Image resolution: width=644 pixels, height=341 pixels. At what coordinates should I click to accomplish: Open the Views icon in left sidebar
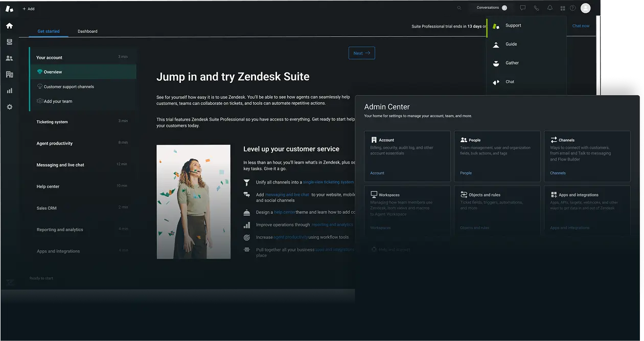pos(9,42)
